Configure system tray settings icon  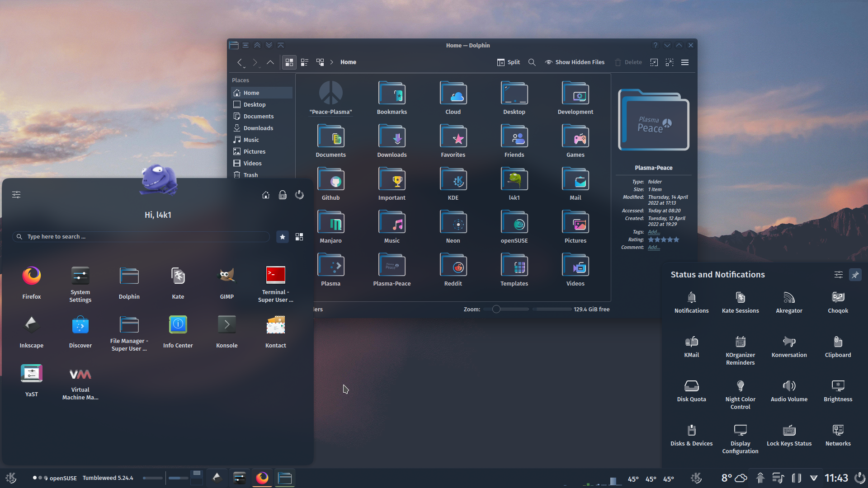(838, 275)
